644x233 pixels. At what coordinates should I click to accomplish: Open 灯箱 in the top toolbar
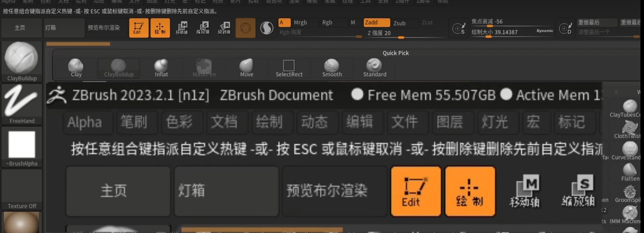click(x=64, y=28)
